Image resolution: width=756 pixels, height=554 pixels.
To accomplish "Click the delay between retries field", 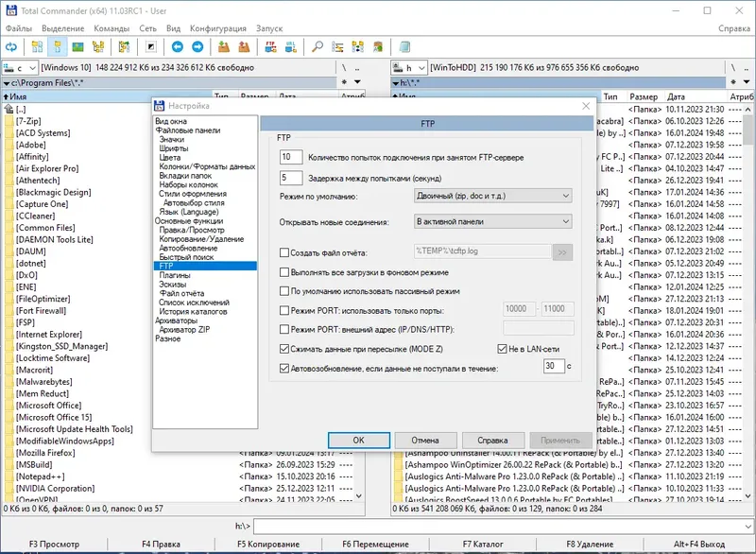I will (x=291, y=178).
